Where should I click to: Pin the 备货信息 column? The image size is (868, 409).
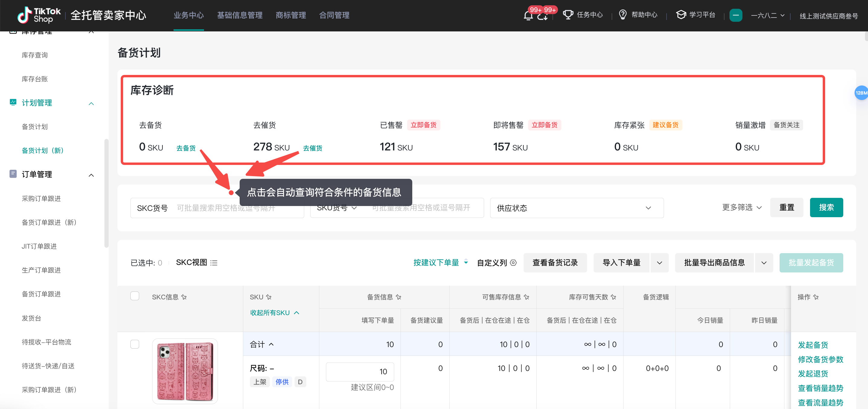point(399,297)
